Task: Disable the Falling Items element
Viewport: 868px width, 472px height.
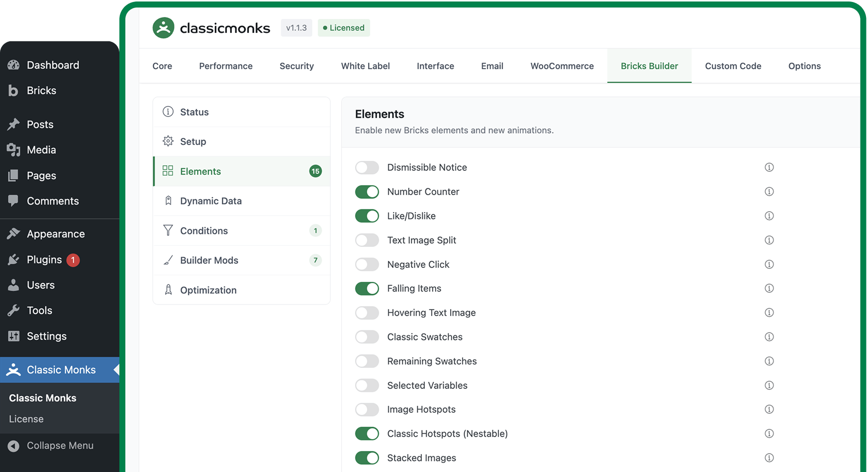Action: pos(367,288)
